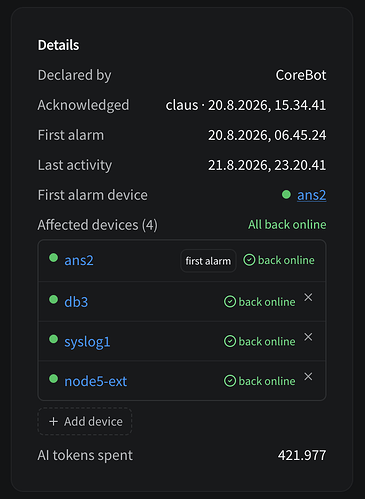
Task: Click the green status dot for syslog1
Action: 53,339
